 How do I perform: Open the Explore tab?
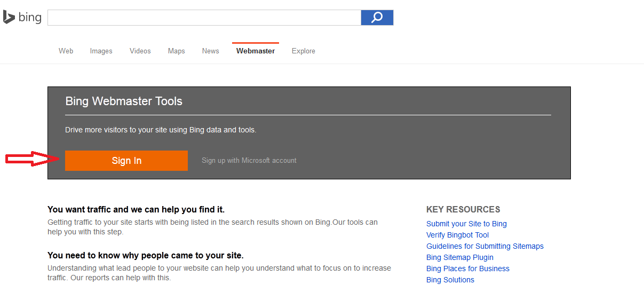tap(304, 51)
